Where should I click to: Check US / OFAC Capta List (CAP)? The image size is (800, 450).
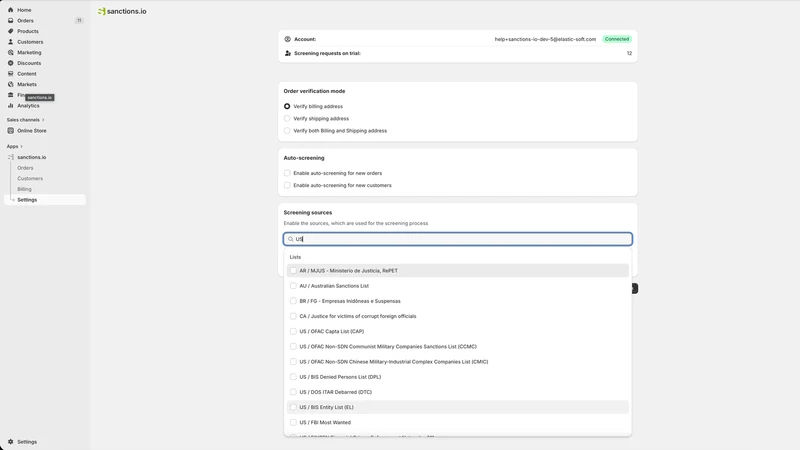(x=293, y=331)
